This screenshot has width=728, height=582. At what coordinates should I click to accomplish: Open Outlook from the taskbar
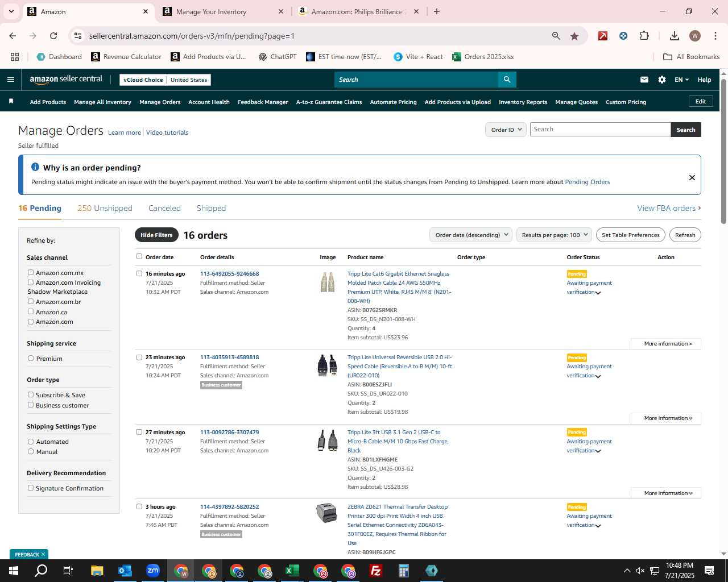click(125, 571)
